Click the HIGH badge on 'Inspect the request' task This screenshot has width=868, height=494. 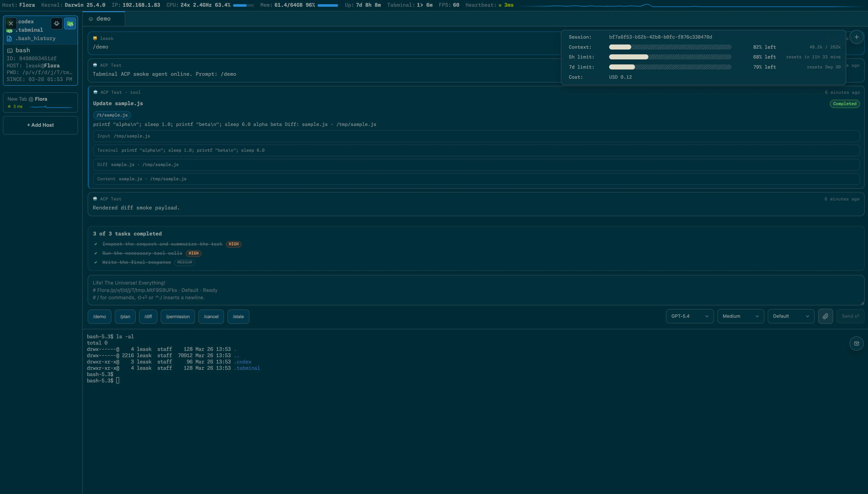pos(234,244)
